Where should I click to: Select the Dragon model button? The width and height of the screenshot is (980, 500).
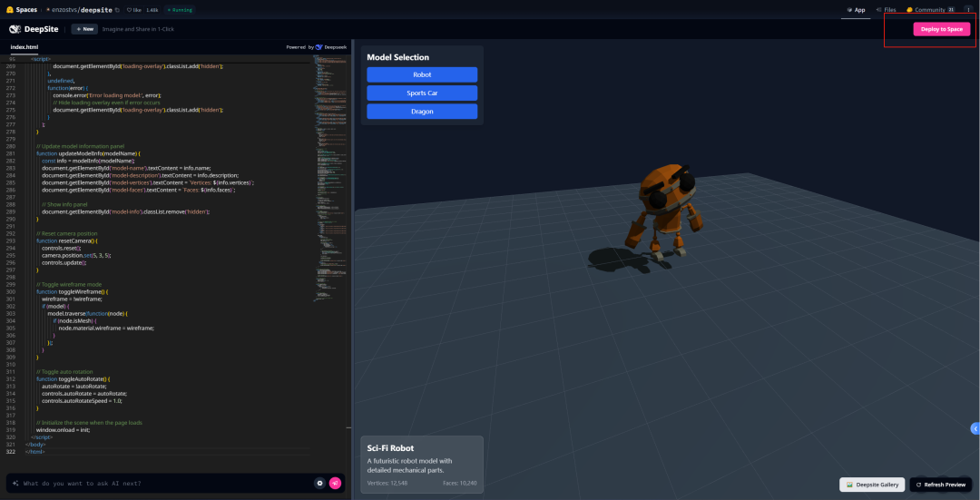422,112
